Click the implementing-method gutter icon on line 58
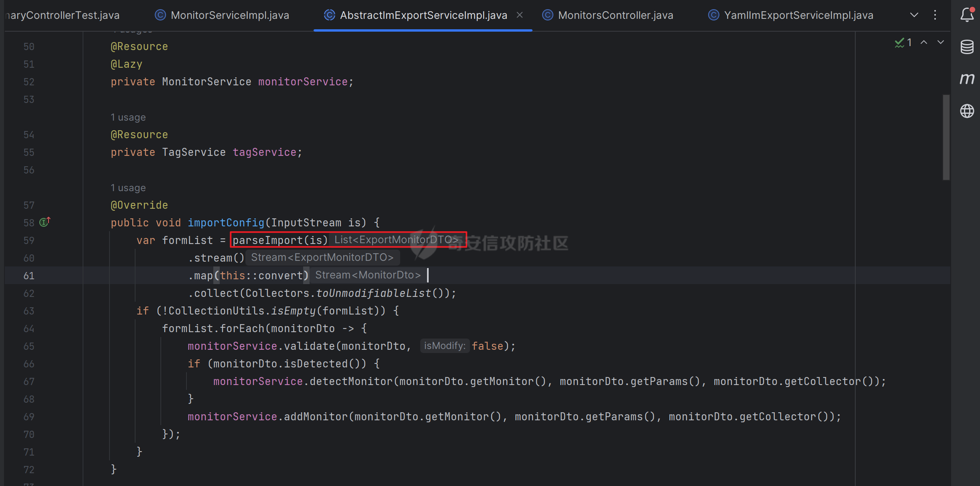This screenshot has height=486, width=980. coord(44,222)
